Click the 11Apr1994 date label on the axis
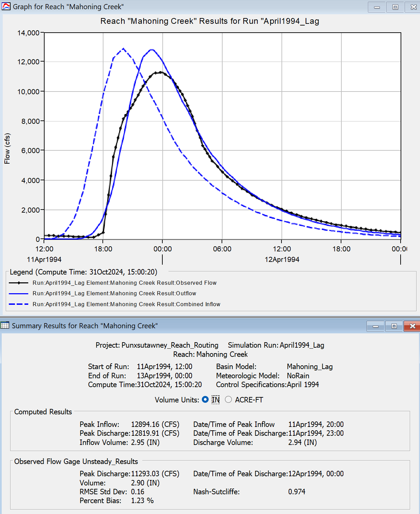The height and width of the screenshot is (514, 420). pyautogui.click(x=44, y=260)
